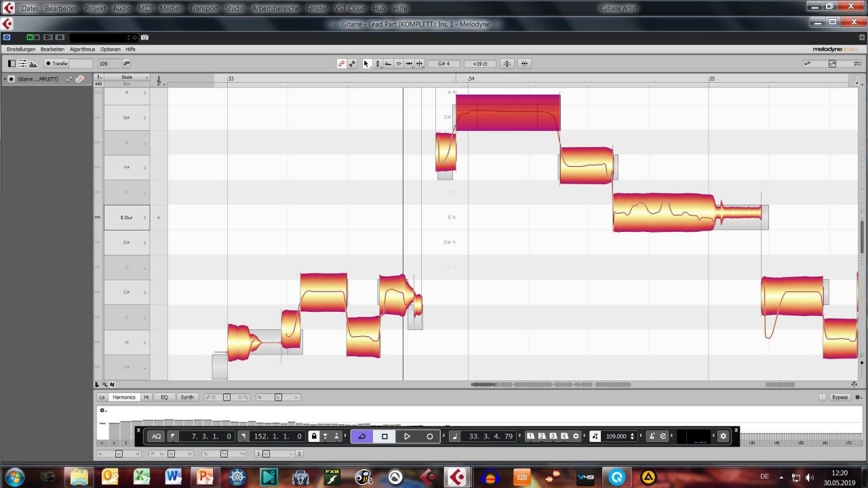Toggle the track list pane icon
The width and height of the screenshot is (868, 488).
tap(12, 64)
